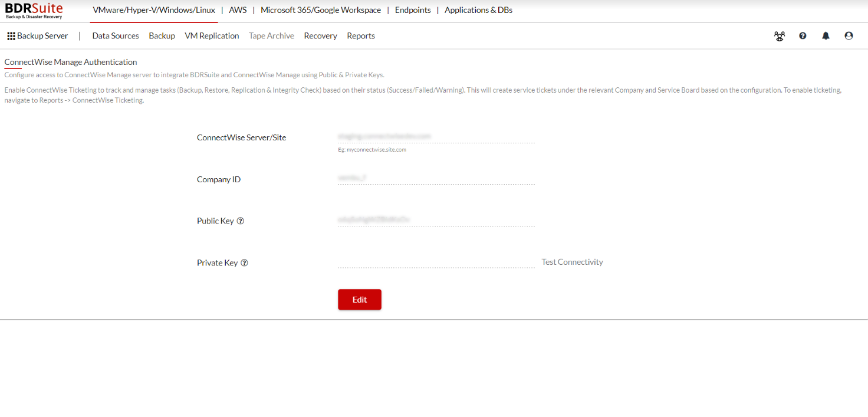The height and width of the screenshot is (417, 868).
Task: Switch to Microsoft 365/Google Workspace tab
Action: [x=321, y=10]
